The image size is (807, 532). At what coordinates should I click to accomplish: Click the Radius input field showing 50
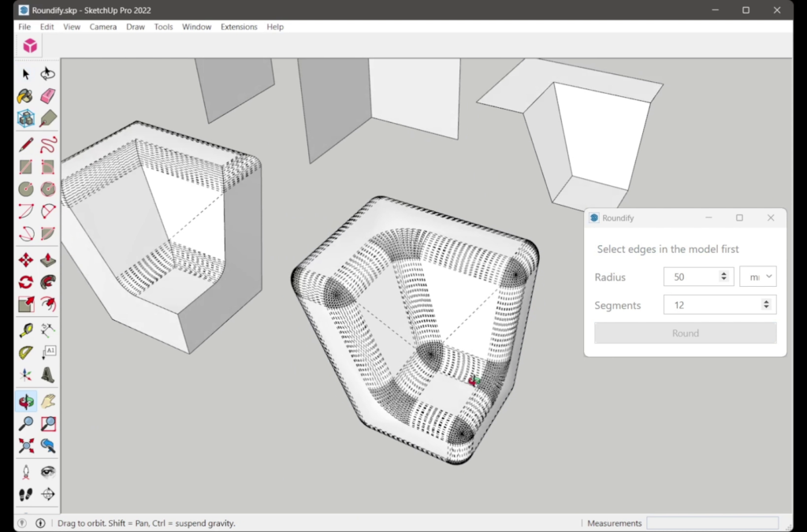(698, 277)
